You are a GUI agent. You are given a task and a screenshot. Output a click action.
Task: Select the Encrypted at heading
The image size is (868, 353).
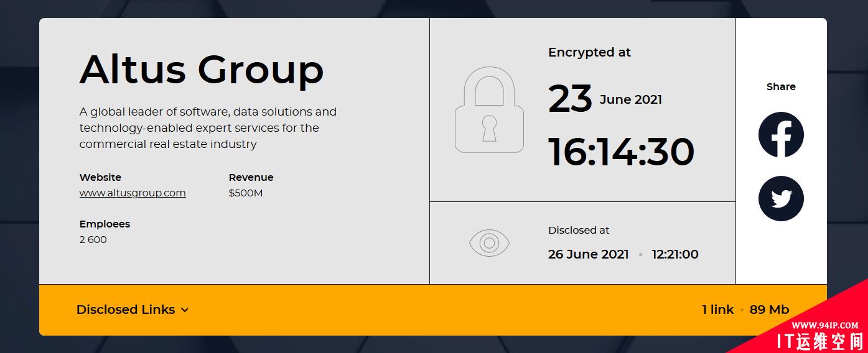click(x=589, y=53)
